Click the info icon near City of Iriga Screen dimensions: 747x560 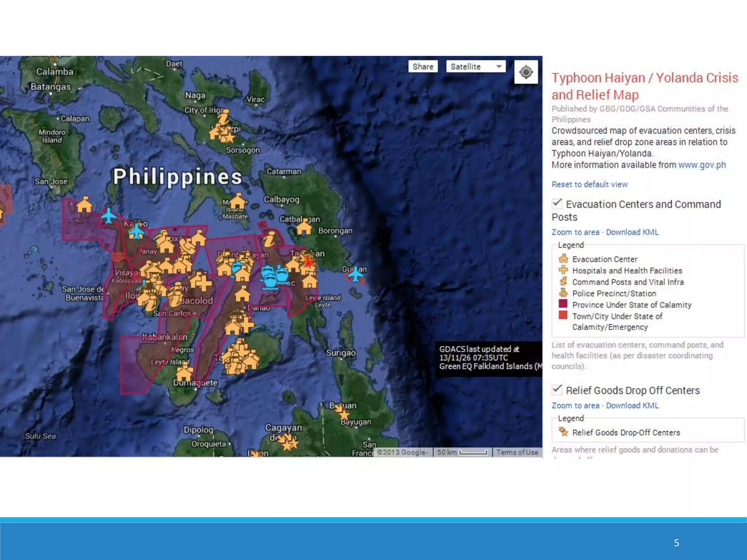(x=224, y=118)
